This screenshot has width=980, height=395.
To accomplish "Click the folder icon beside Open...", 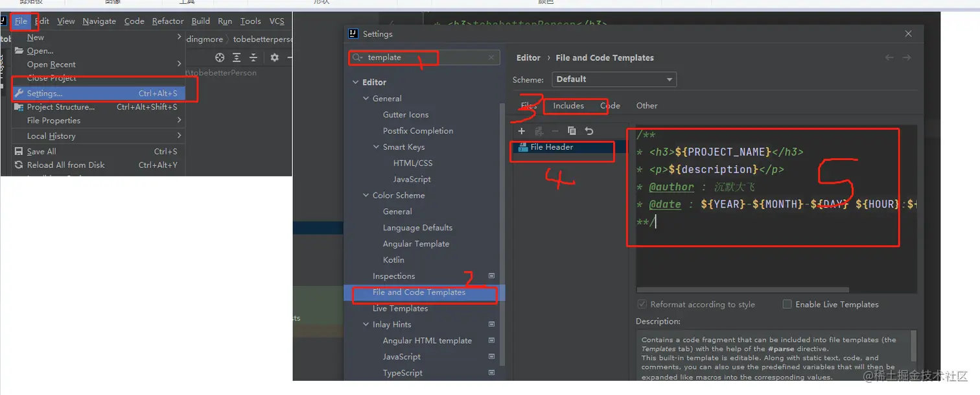I will tap(19, 51).
